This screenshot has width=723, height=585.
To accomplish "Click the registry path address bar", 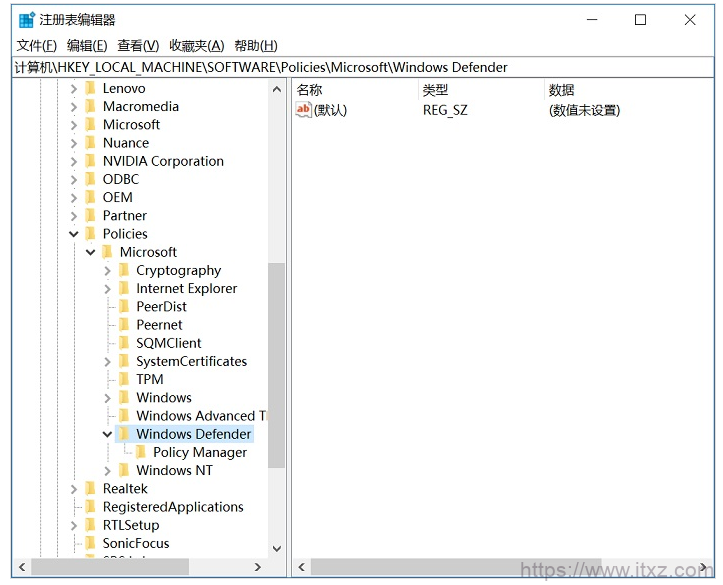I will pyautogui.click(x=362, y=67).
